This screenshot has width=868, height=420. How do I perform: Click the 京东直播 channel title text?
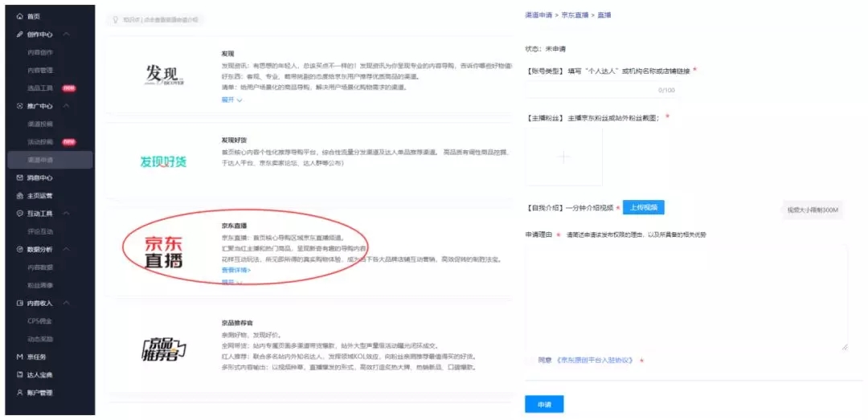coord(234,226)
